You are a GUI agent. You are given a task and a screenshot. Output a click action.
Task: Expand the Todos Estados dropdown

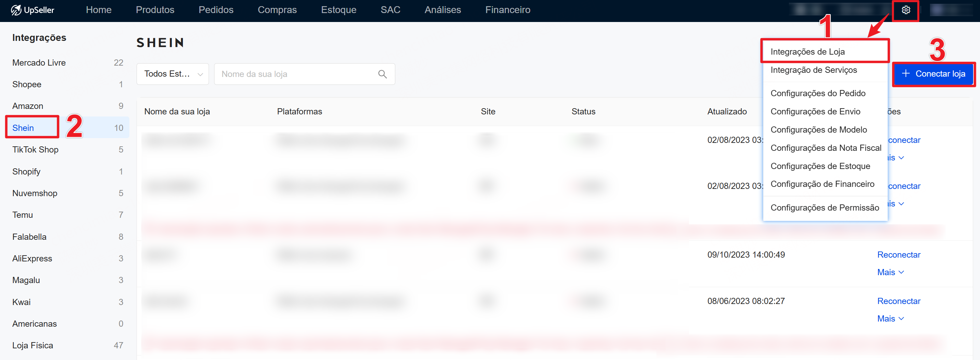(173, 74)
